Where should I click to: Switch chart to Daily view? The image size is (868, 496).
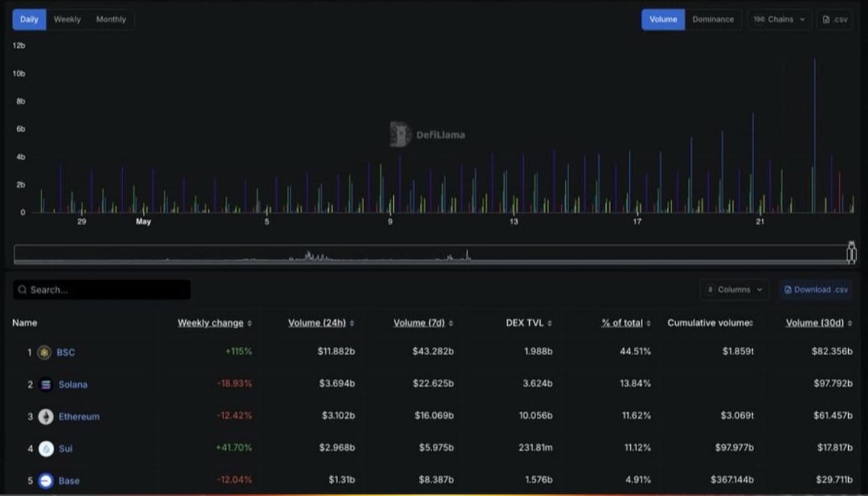(x=29, y=19)
